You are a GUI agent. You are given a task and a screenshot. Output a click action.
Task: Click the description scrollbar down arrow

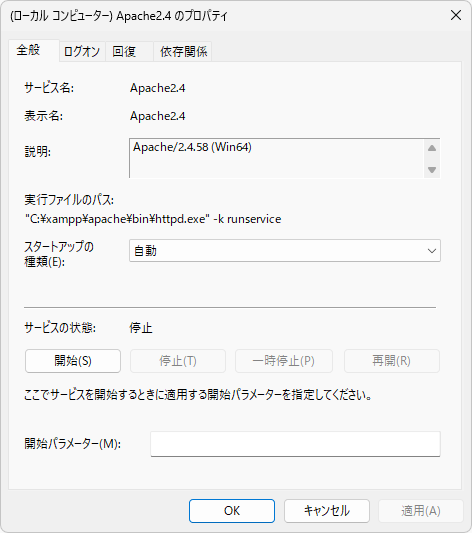point(432,169)
